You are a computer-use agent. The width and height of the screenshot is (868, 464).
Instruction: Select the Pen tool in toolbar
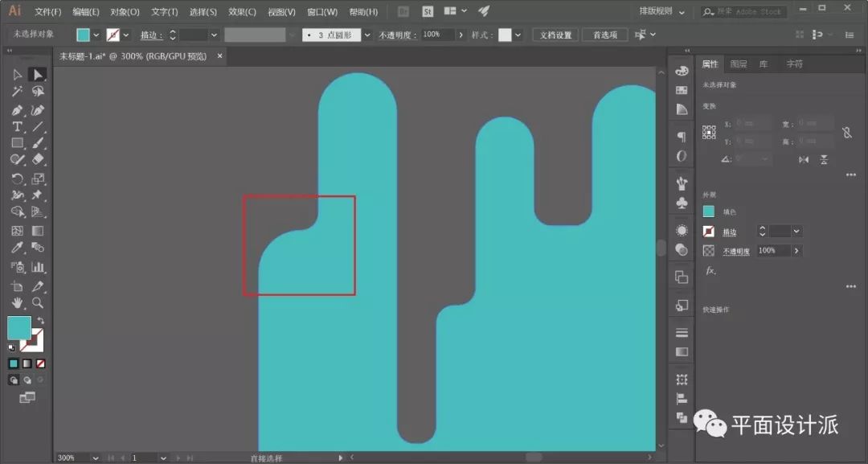pyautogui.click(x=17, y=109)
